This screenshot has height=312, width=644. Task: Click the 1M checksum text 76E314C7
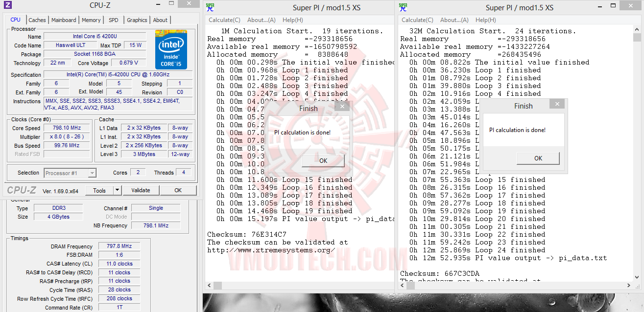click(x=269, y=234)
